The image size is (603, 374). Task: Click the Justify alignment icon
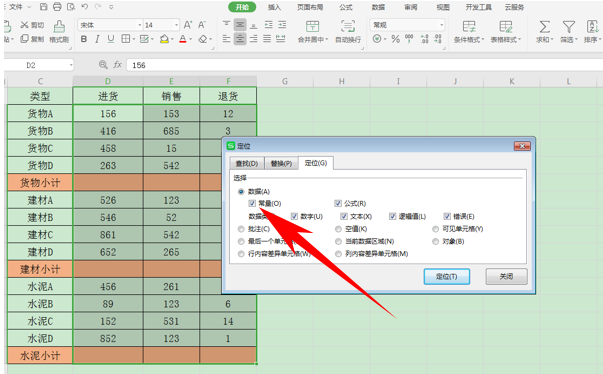[267, 39]
